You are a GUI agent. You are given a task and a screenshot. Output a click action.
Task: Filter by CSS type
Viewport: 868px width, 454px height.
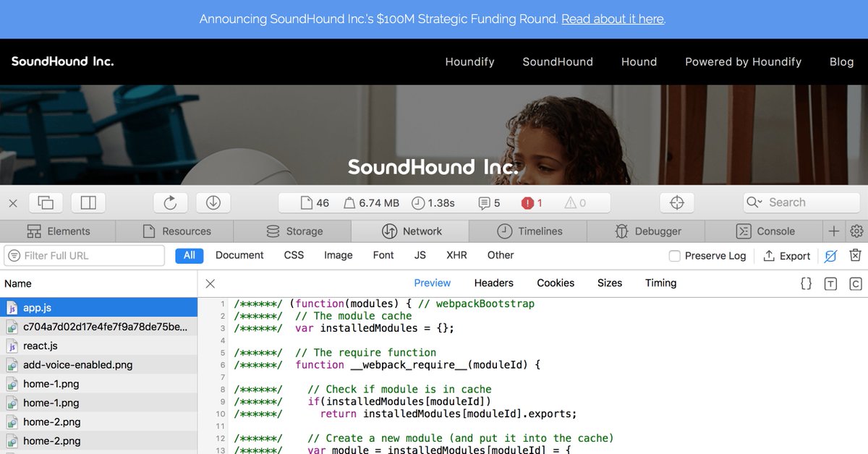[x=294, y=255]
